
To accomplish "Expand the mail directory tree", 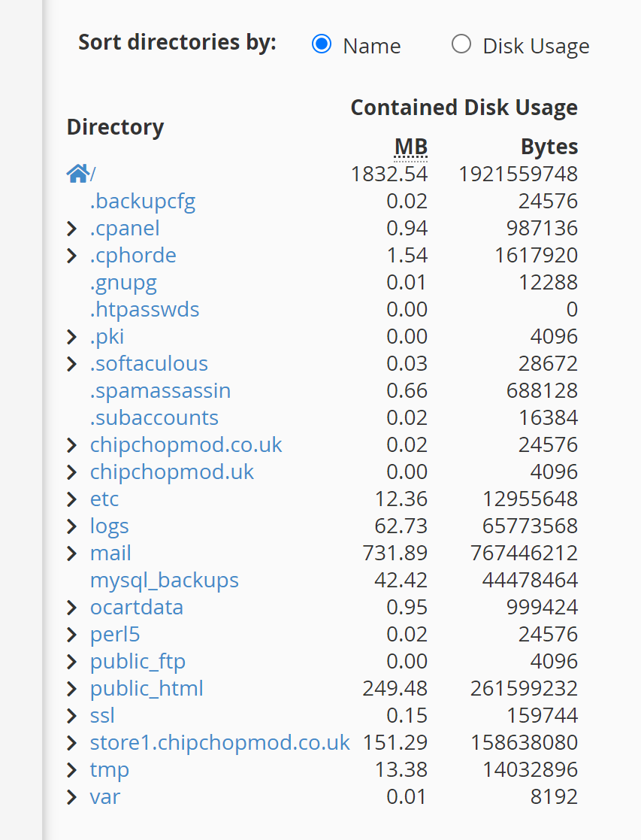I will (x=72, y=553).
